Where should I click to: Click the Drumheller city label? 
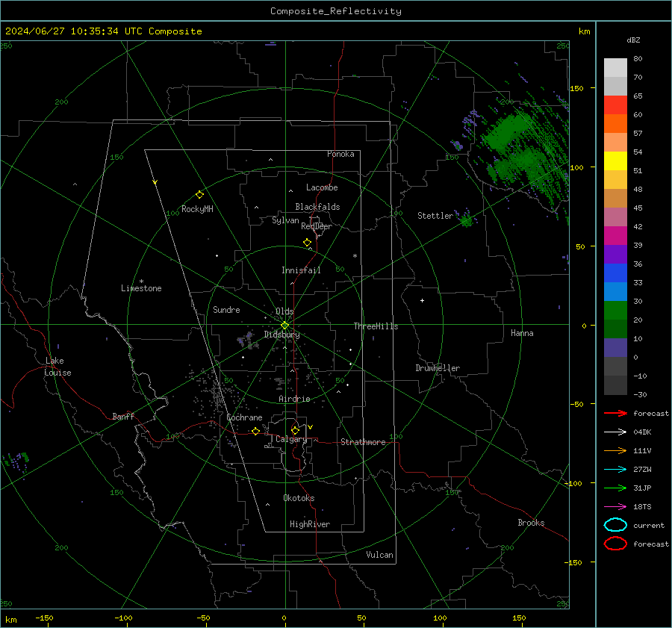438,368
